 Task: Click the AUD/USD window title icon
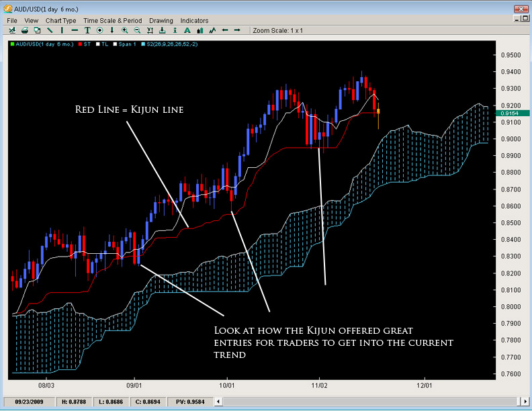[8, 9]
